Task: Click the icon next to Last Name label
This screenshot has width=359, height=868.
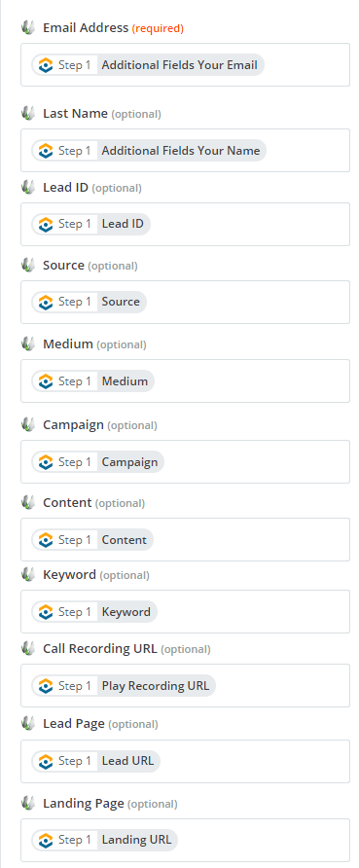Action: coord(27,113)
